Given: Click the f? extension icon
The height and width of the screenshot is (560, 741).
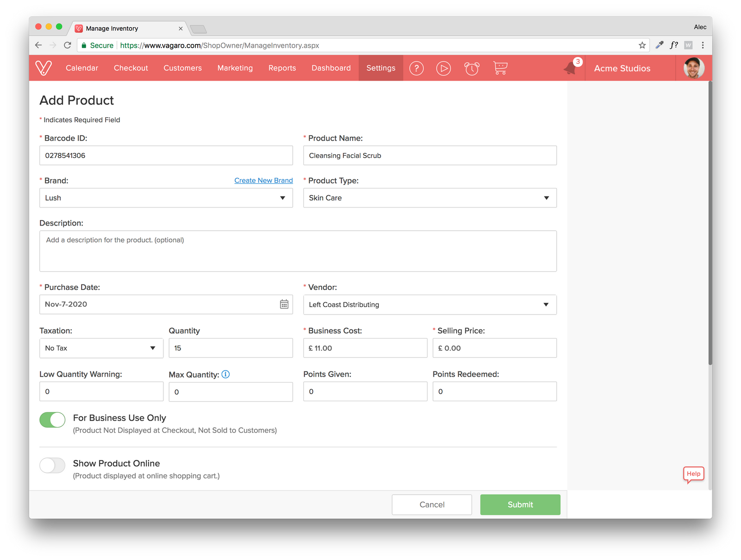Looking at the screenshot, I should tap(674, 45).
